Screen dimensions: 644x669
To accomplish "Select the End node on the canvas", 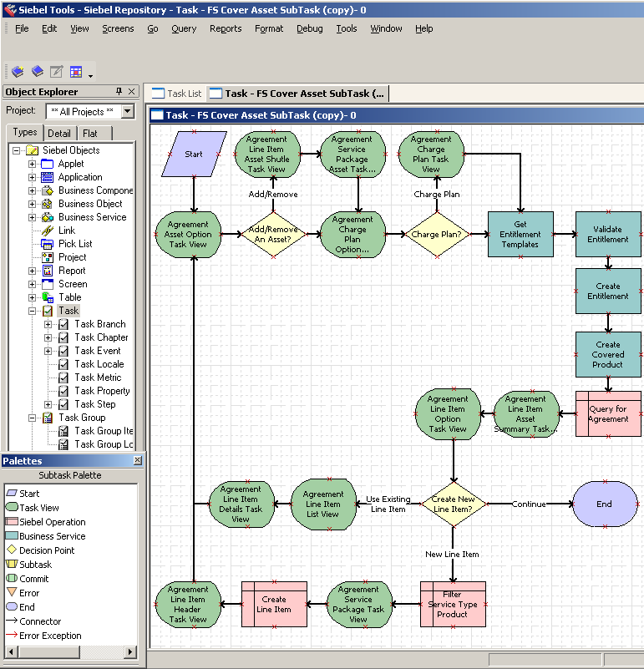I will click(x=605, y=504).
